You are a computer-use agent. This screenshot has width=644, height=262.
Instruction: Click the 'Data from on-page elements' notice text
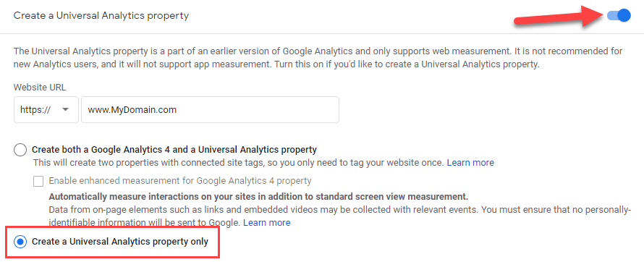click(x=339, y=216)
